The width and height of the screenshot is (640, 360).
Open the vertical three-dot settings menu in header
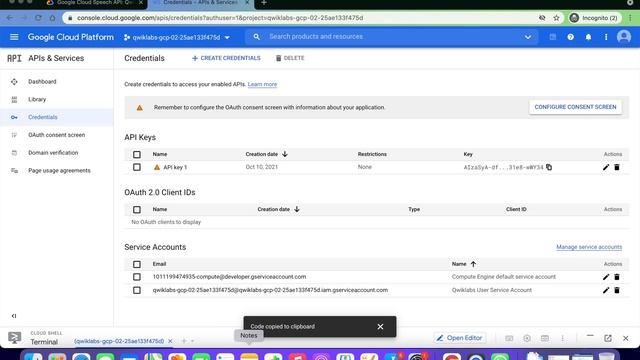[606, 37]
